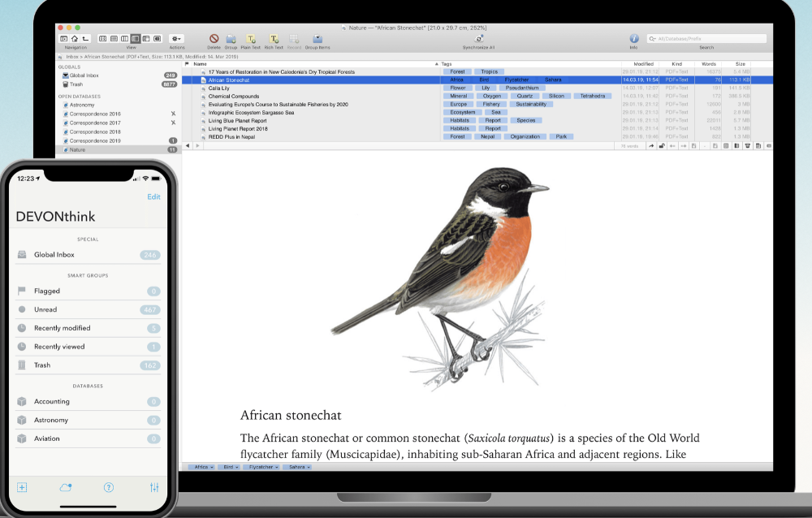Click the Group Items toolbar icon
The image size is (812, 518).
(x=317, y=38)
